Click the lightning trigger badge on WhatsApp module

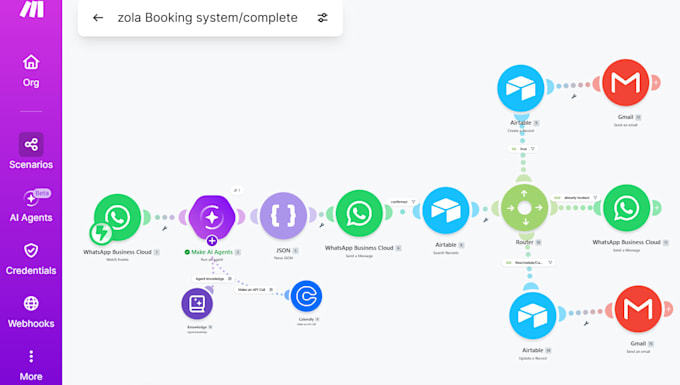pyautogui.click(x=101, y=233)
